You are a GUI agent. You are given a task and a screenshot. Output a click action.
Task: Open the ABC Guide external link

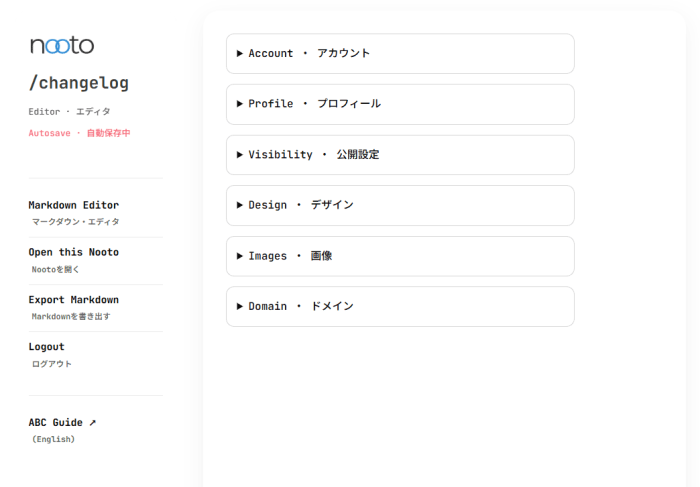(62, 422)
